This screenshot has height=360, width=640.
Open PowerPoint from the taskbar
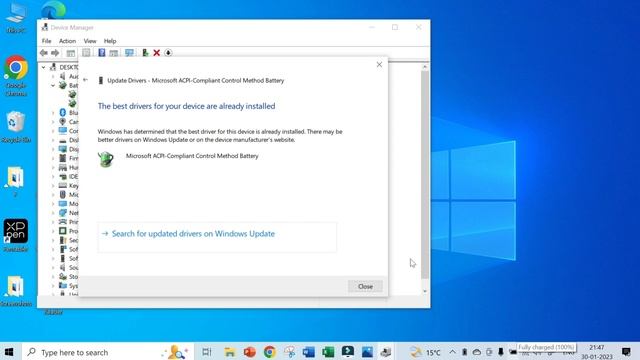[x=249, y=351]
